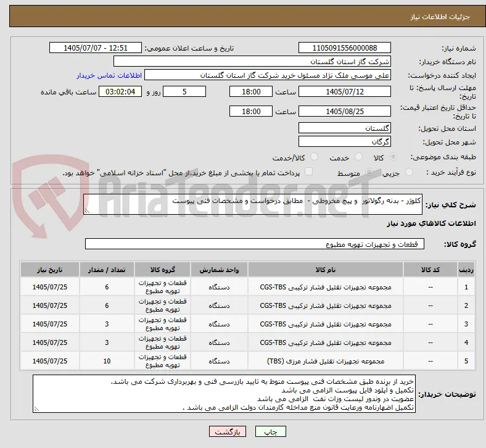Click item name in row 3
Viewport: 486px width, 448px height.
pyautogui.click(x=326, y=325)
